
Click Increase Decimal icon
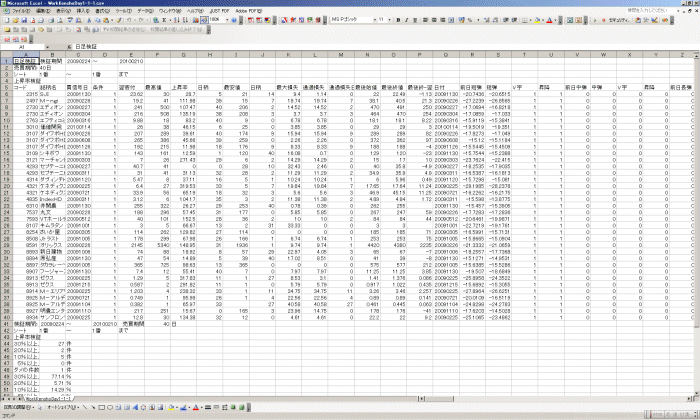pyautogui.click(x=487, y=20)
